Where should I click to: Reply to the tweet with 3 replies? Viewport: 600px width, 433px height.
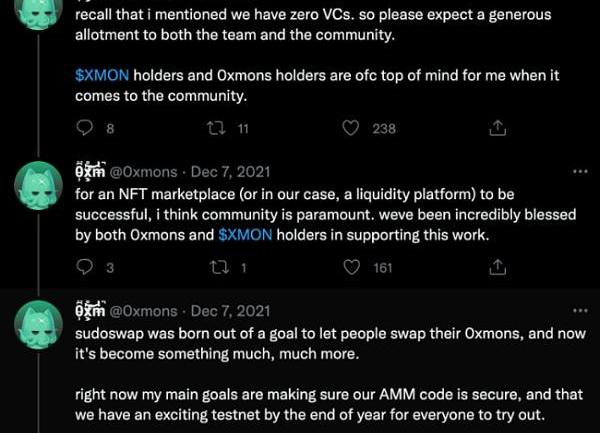tap(85, 267)
